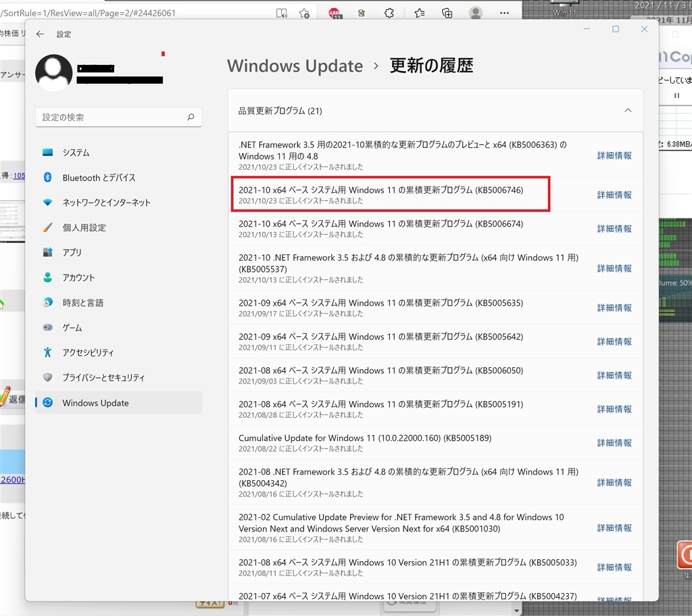692x616 pixels.
Task: Open 詳細情報 for KB5006746
Action: [614, 195]
